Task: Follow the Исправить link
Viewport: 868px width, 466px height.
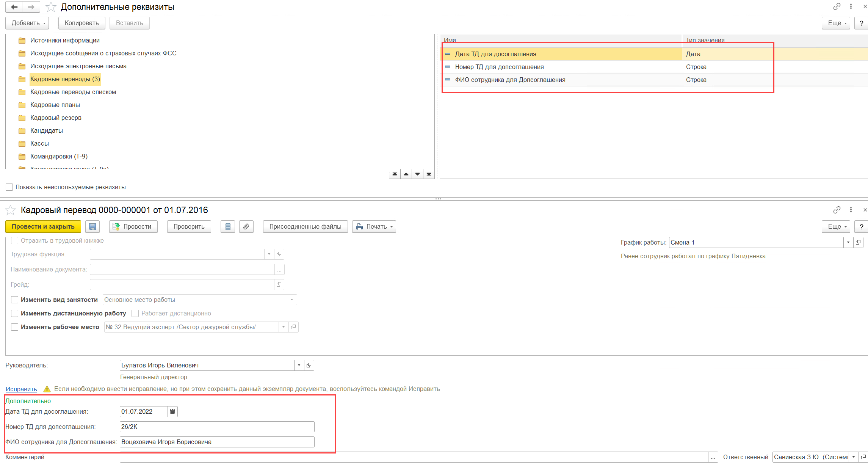Action: [x=21, y=389]
